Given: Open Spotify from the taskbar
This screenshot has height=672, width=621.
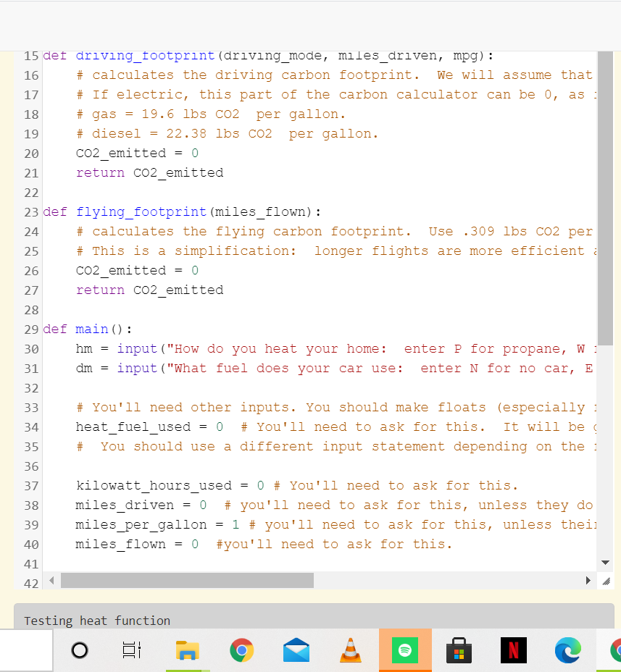Looking at the screenshot, I should tap(404, 650).
